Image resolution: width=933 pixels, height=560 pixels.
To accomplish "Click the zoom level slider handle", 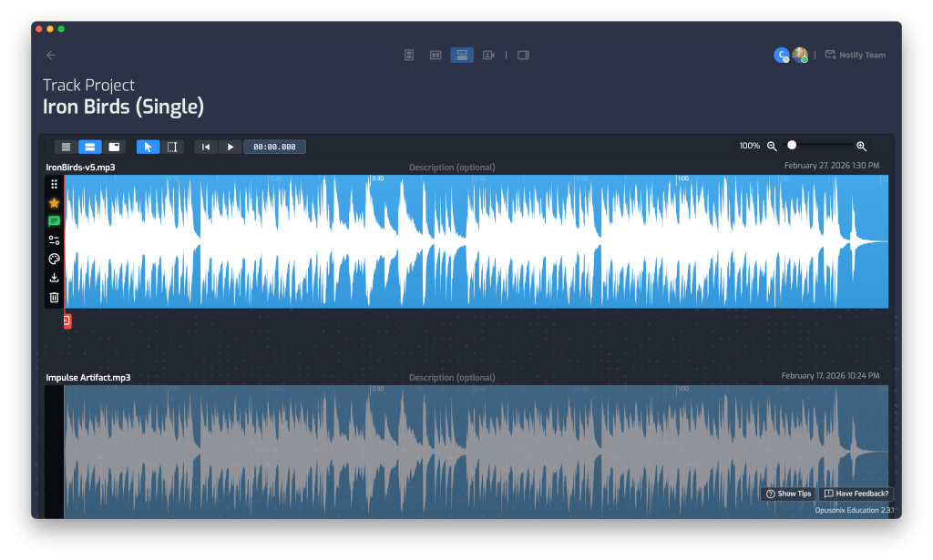I will coord(792,146).
